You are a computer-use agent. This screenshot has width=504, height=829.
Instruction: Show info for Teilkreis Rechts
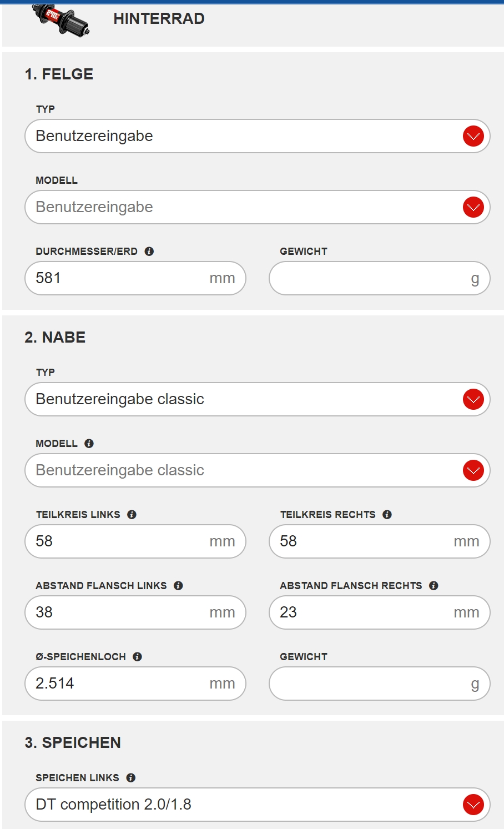click(387, 514)
